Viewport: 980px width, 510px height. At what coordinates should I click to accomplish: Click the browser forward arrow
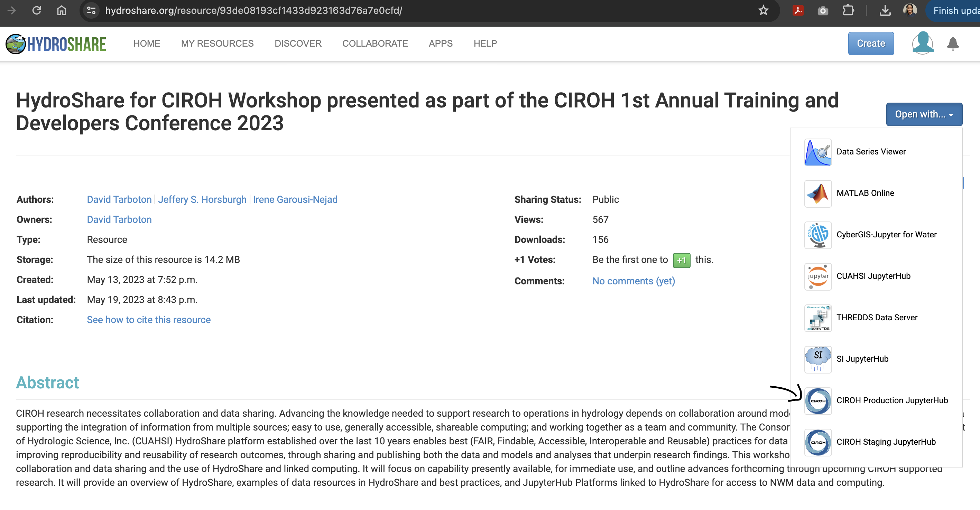[x=11, y=11]
